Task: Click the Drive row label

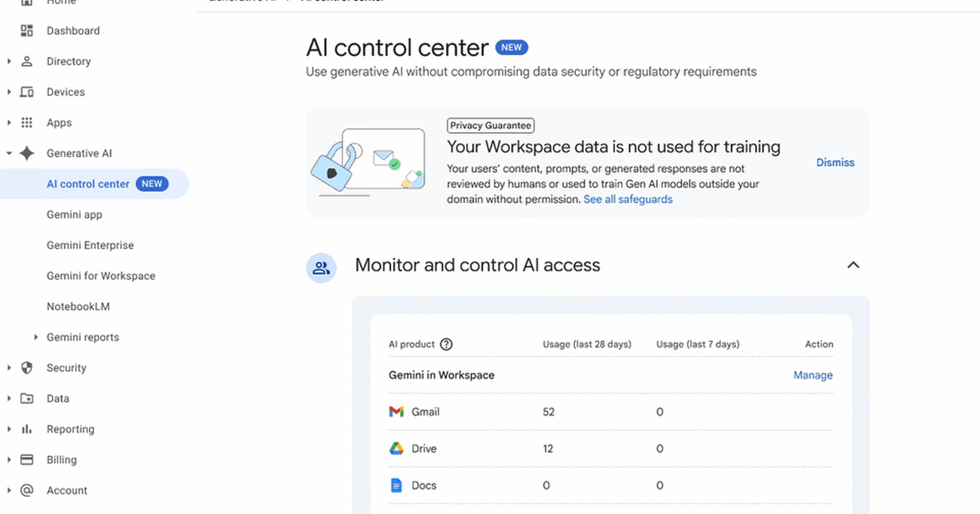Action: 424,449
